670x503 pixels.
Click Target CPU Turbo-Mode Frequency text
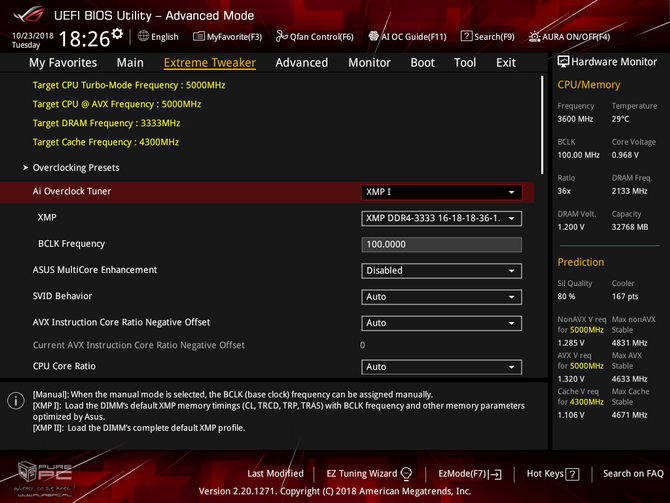click(x=129, y=85)
